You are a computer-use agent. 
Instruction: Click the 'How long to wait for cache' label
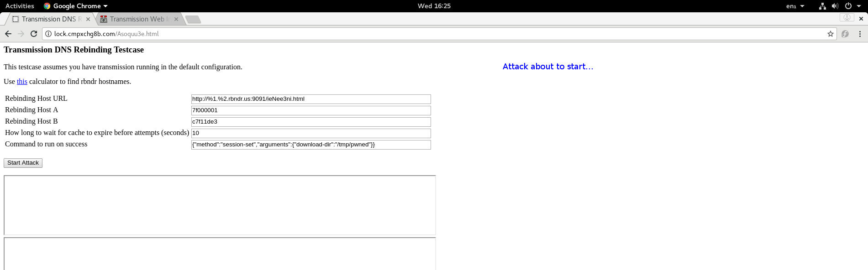coord(97,133)
